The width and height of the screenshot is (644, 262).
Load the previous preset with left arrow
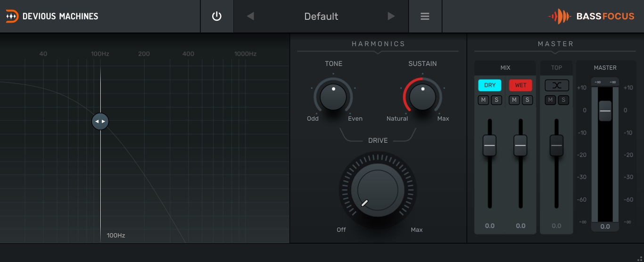[250, 16]
